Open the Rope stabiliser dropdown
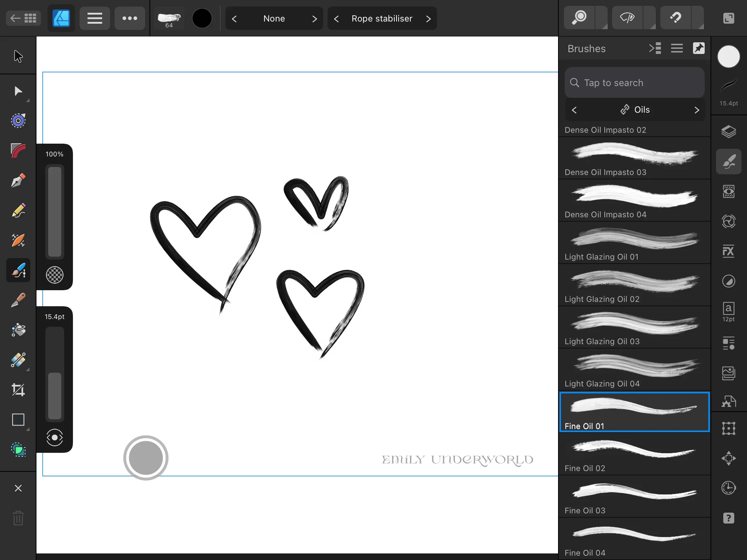The image size is (747, 560). (382, 18)
